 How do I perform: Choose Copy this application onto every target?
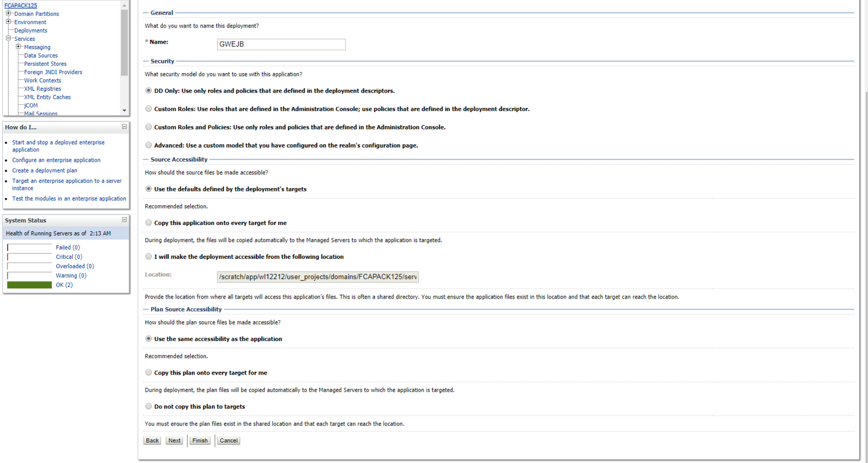(x=149, y=222)
